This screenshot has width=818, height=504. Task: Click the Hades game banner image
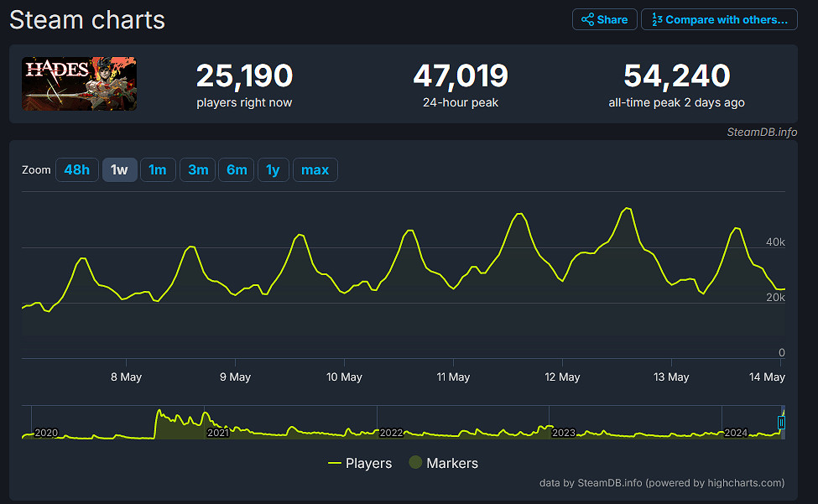[80, 84]
